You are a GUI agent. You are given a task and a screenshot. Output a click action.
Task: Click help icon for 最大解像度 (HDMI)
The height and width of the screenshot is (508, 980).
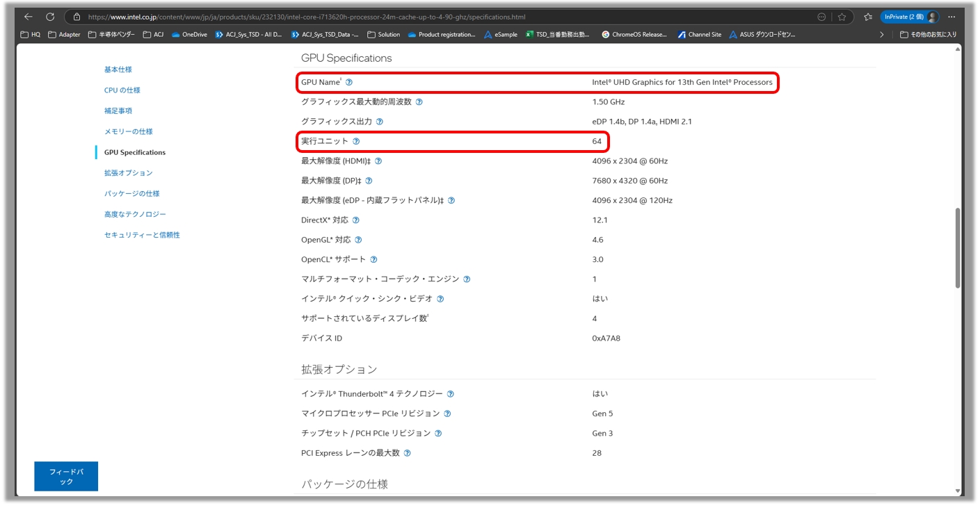pyautogui.click(x=378, y=161)
